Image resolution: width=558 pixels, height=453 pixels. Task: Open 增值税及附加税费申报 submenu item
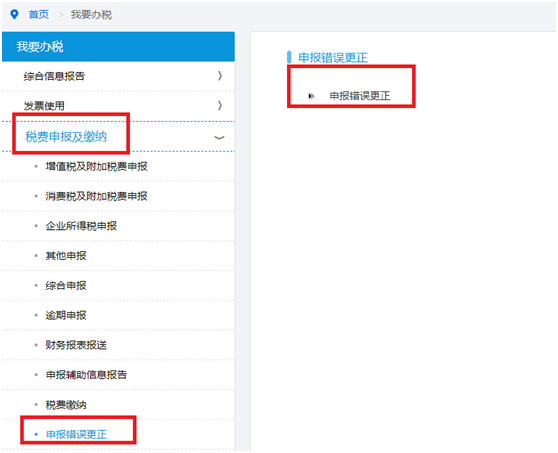(x=96, y=167)
